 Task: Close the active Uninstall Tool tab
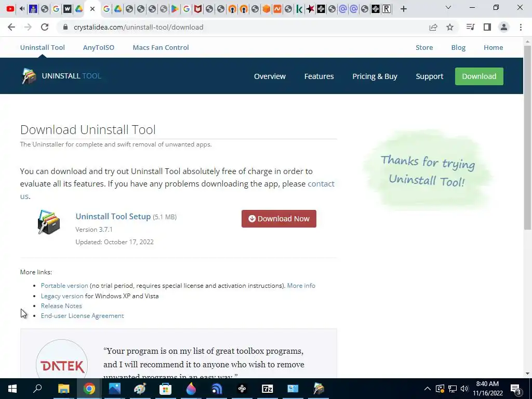[x=92, y=9]
